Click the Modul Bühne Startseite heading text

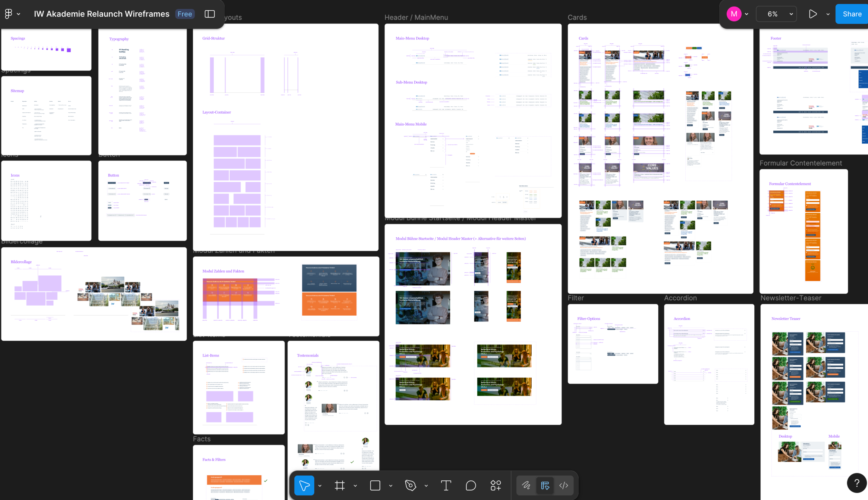click(x=461, y=238)
